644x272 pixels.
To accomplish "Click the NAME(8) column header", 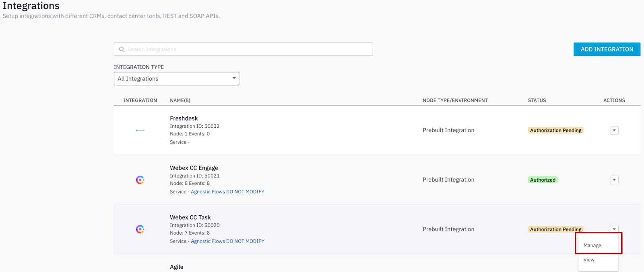I will click(180, 100).
